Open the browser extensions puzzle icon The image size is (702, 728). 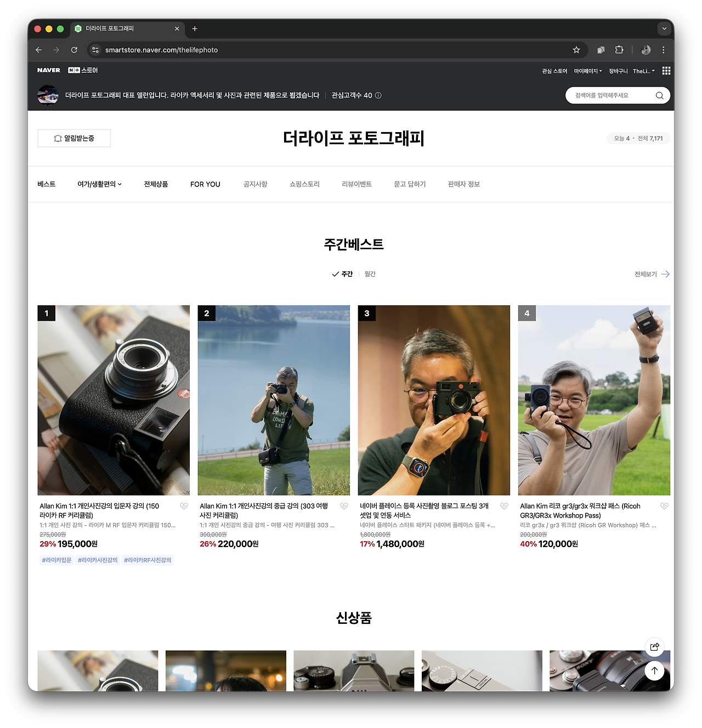pos(619,50)
